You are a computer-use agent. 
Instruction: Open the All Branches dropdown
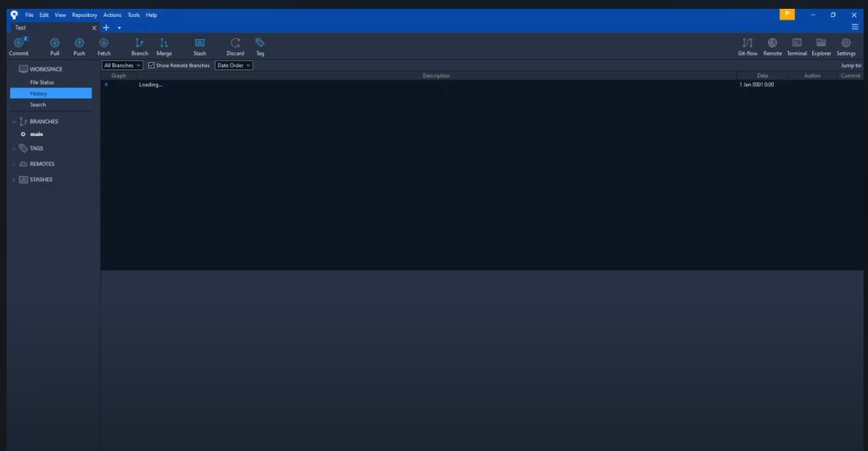tap(122, 65)
